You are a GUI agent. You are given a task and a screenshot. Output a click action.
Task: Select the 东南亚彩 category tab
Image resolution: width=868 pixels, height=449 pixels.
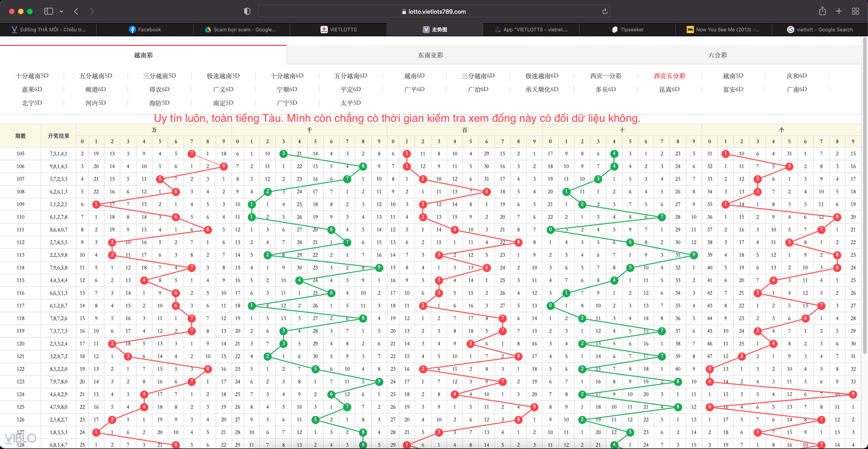(430, 55)
